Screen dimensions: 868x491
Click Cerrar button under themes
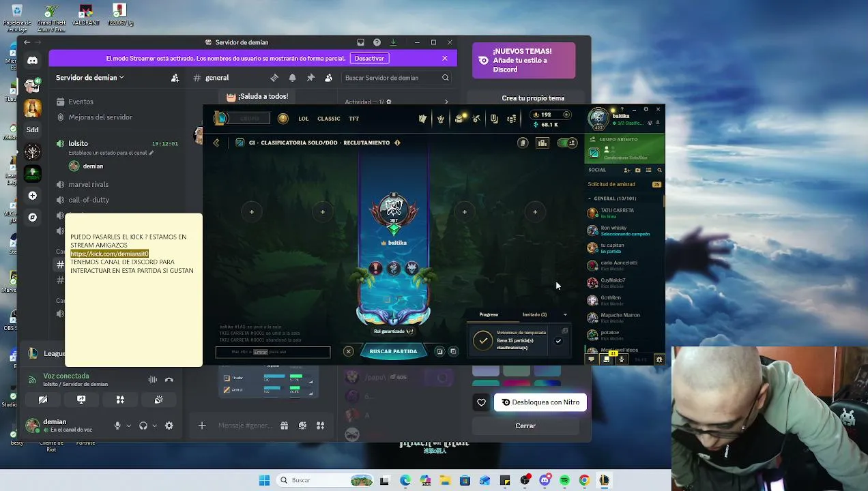tap(525, 426)
